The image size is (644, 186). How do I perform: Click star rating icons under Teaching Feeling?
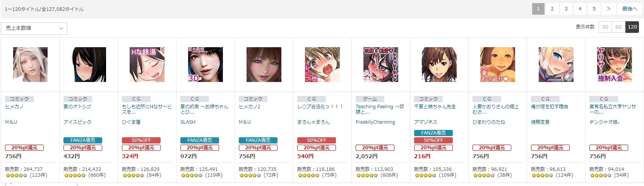click(367, 176)
